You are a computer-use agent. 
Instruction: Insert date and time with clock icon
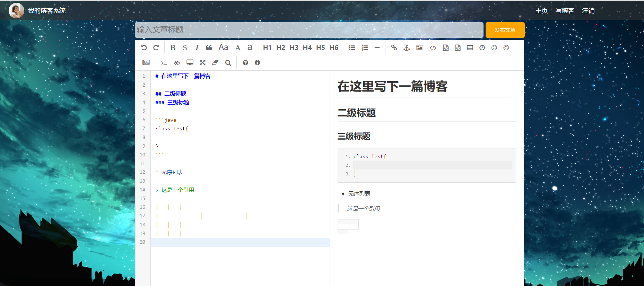[x=482, y=48]
